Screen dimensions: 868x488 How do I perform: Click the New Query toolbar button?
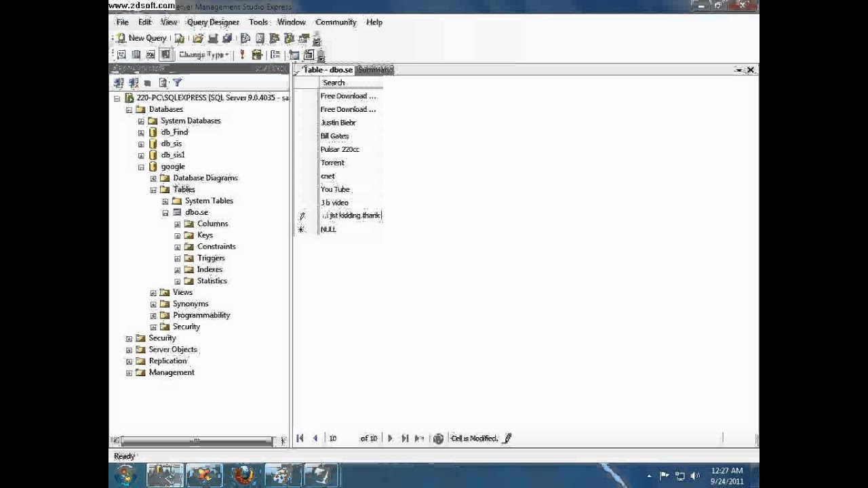click(142, 38)
